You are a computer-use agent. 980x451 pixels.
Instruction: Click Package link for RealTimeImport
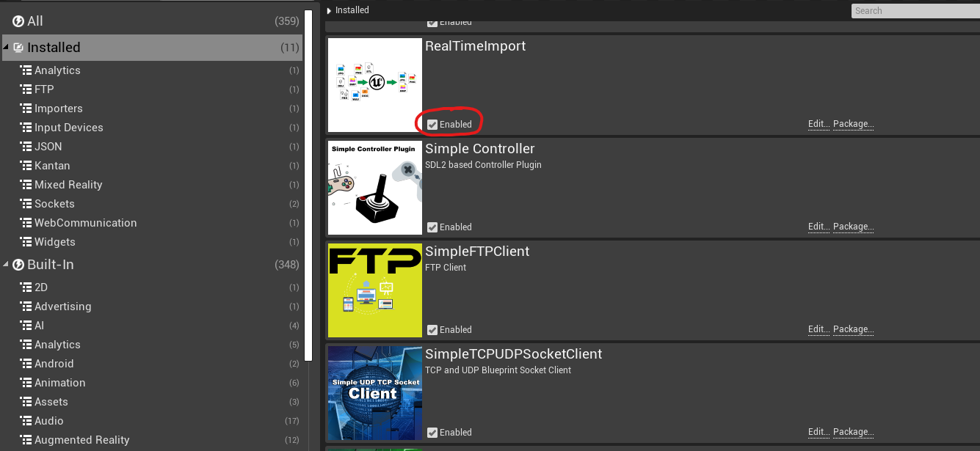click(853, 125)
